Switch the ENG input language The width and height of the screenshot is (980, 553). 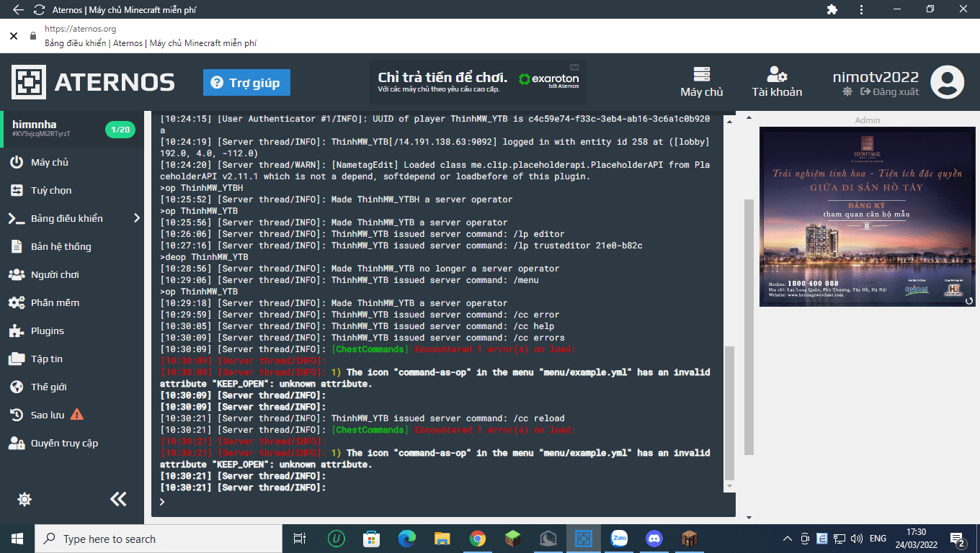(x=878, y=539)
